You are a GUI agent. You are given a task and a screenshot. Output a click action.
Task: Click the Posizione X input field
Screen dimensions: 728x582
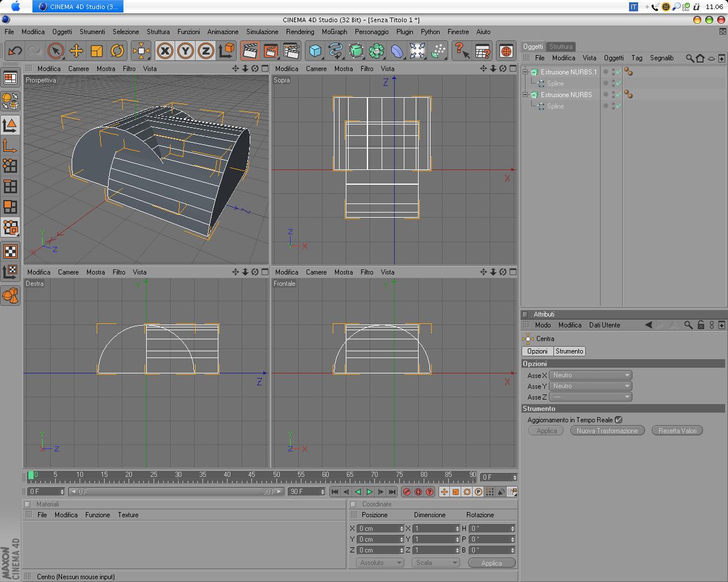[x=378, y=529]
